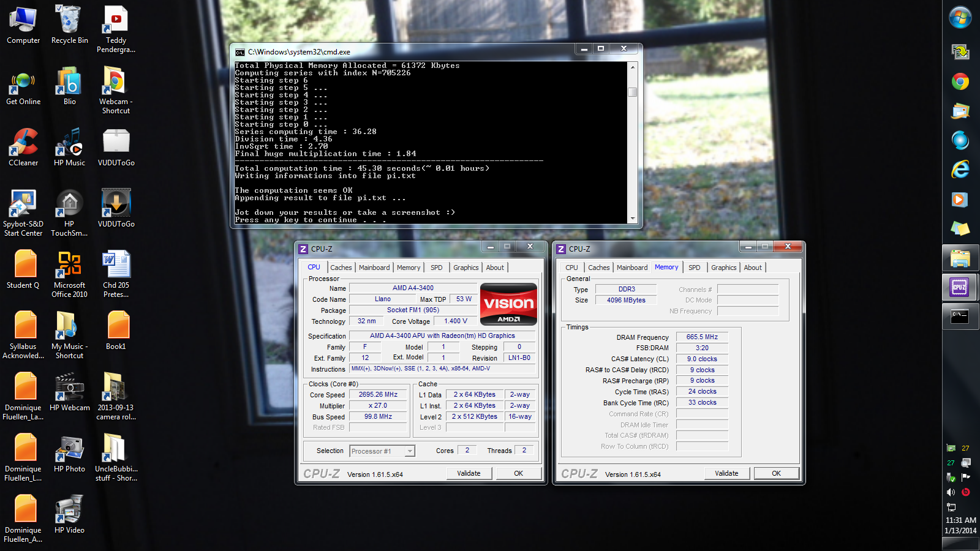Select the Get Online desktop icon
The width and height of the screenshot is (980, 551).
(x=23, y=88)
